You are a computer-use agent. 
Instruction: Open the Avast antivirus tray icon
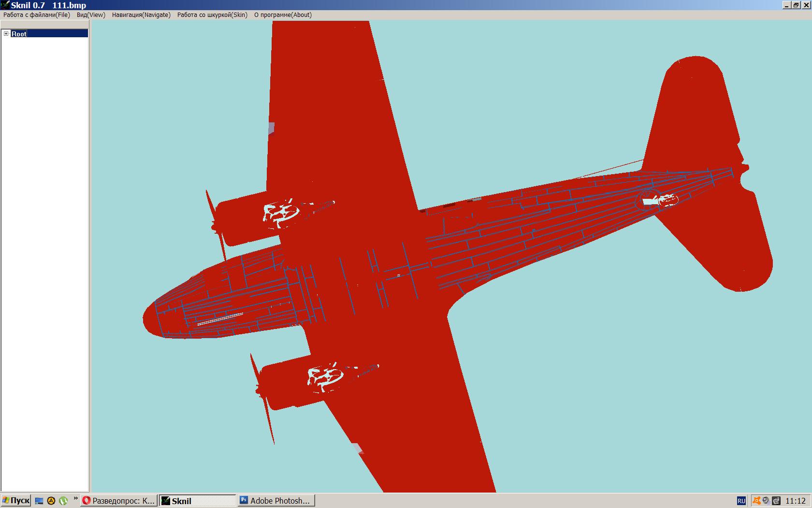pyautogui.click(x=757, y=501)
